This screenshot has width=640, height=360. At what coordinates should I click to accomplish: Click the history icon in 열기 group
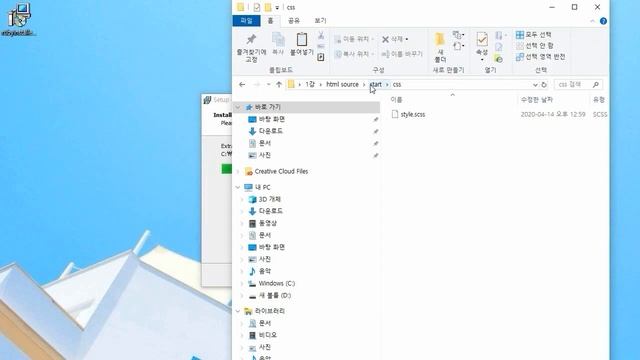tap(499, 59)
